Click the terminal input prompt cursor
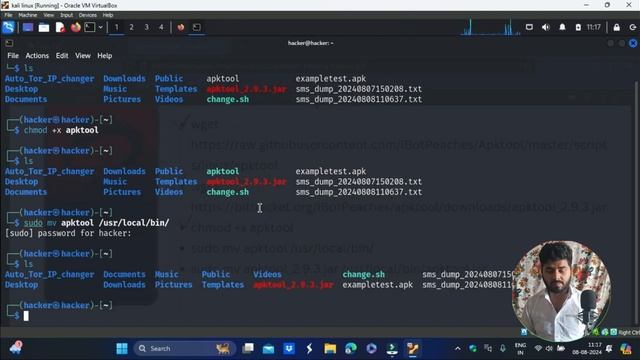 click(26, 316)
